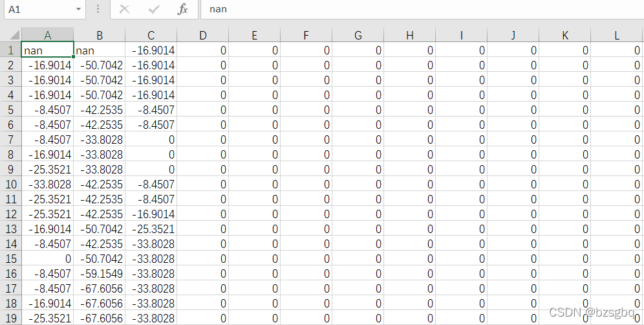Viewport: 644px width, 325px height.
Task: Click cell B9 with -33.8028
Action: tap(100, 169)
